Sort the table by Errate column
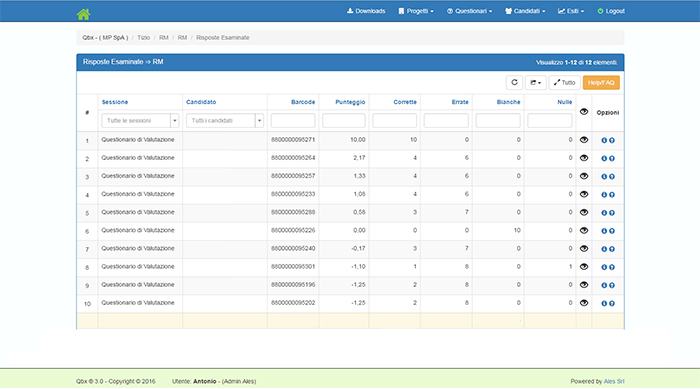 (x=460, y=102)
